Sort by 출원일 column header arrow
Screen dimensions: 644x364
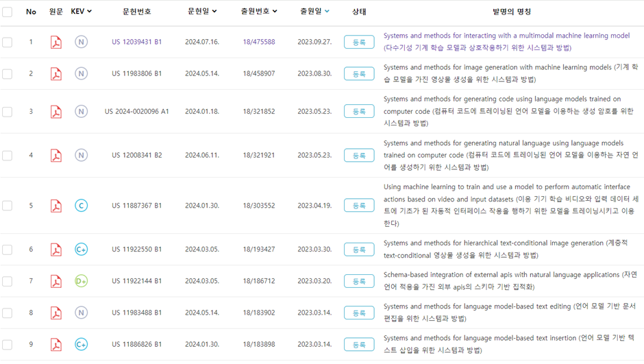327,12
